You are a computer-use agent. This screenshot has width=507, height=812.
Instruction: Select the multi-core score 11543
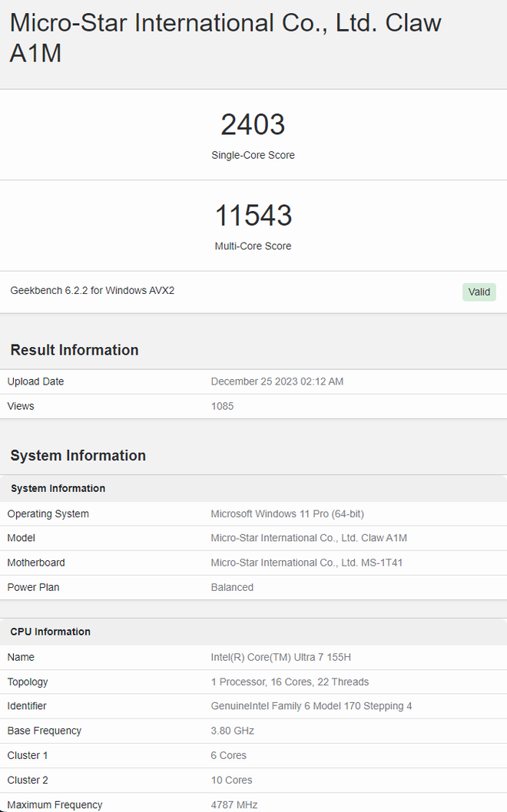253,216
